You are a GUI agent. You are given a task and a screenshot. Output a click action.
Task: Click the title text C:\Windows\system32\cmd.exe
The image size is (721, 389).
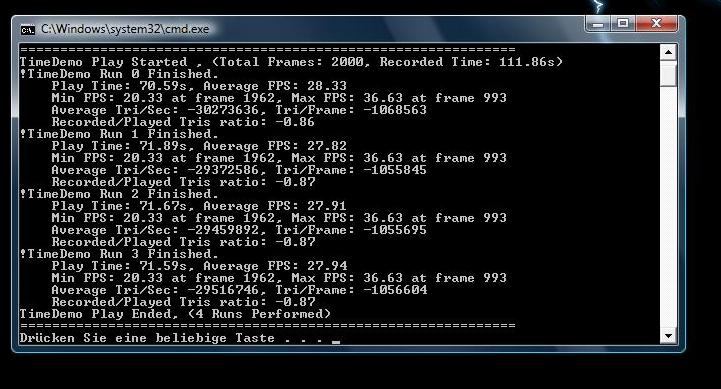[x=125, y=29]
